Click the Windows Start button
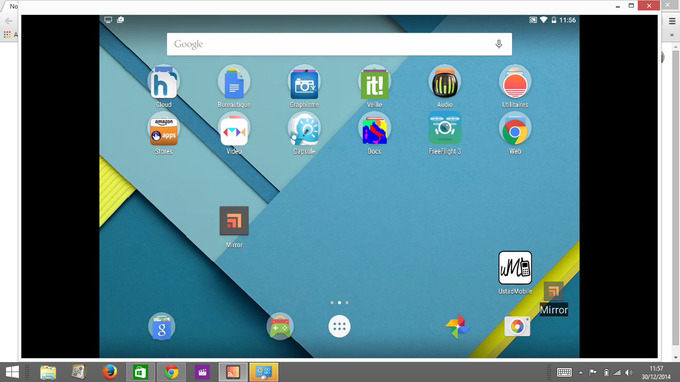The height and width of the screenshot is (382, 680). coord(12,372)
